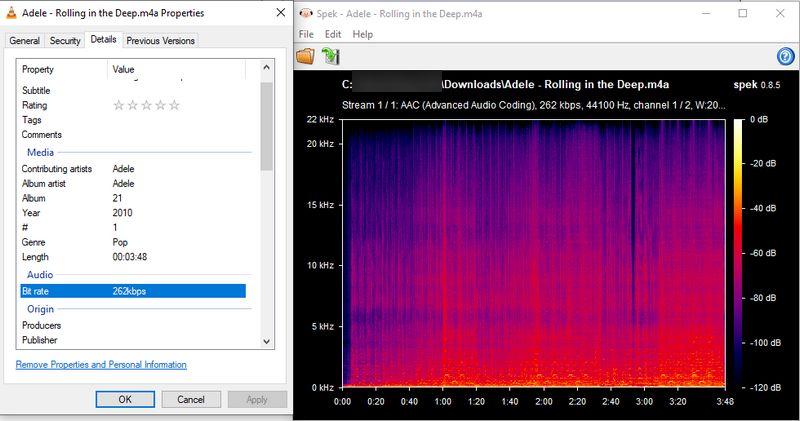
Task: Click the spek 0.8.5 version label
Action: coord(757,85)
